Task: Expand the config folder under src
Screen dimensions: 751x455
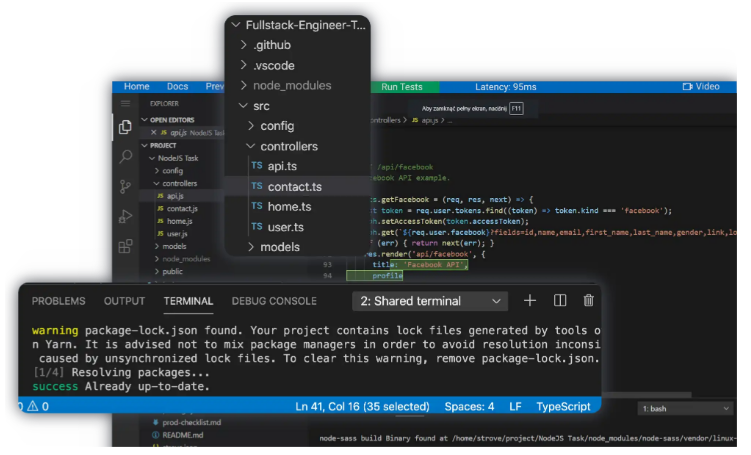Action: pos(250,126)
